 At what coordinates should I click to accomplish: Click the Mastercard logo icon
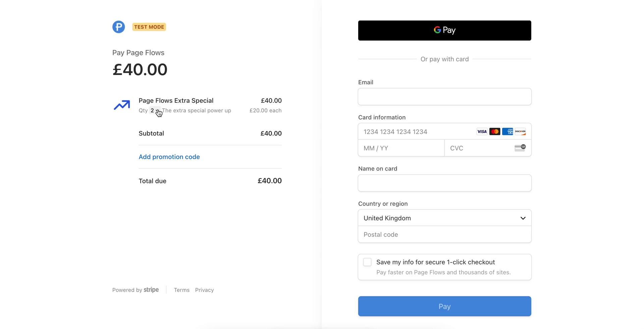click(x=494, y=132)
